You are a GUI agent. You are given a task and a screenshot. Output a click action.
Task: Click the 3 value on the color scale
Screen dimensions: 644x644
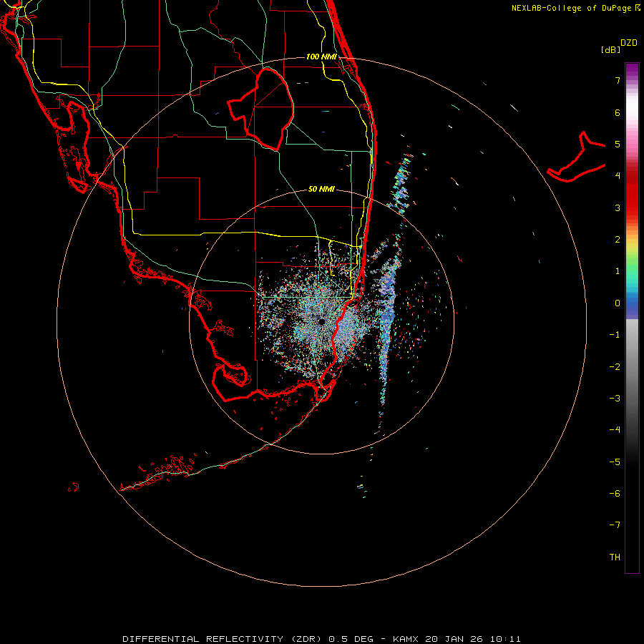tap(618, 208)
